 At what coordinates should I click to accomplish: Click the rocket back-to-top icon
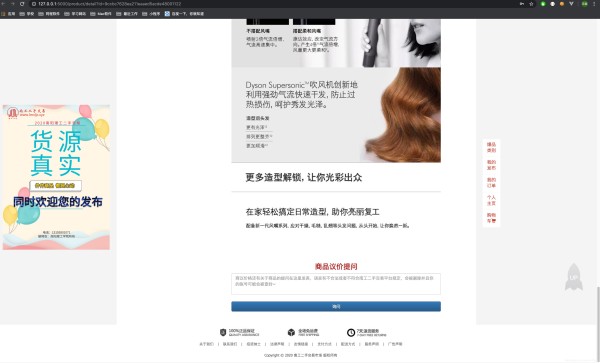(573, 277)
